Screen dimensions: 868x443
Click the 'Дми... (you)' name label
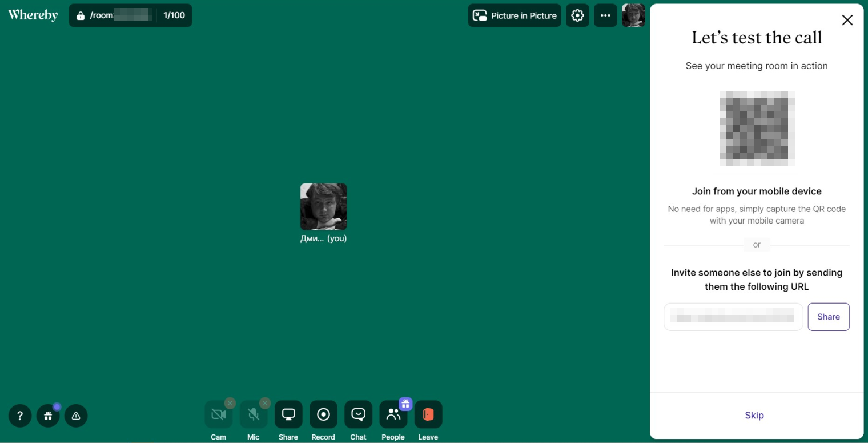pyautogui.click(x=324, y=238)
